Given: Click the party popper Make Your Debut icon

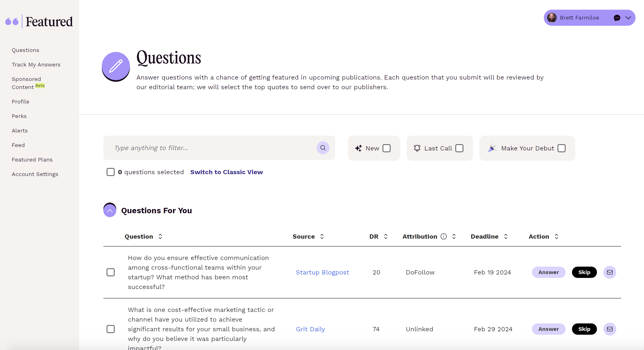Looking at the screenshot, I should pos(492,148).
